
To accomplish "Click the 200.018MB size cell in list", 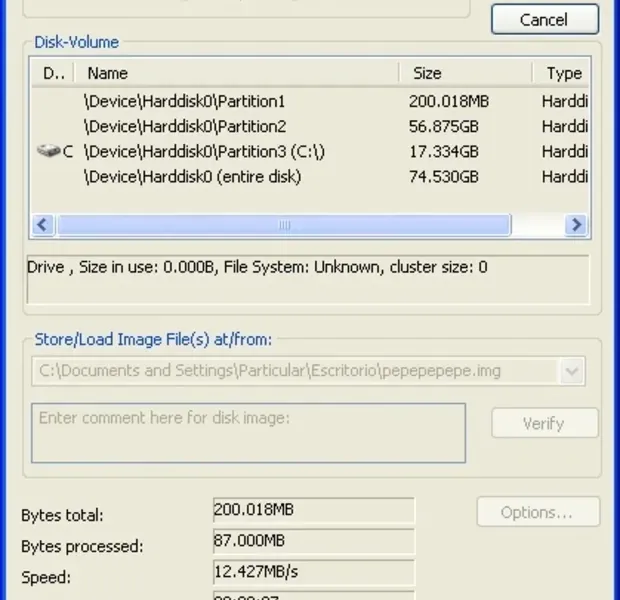I will point(449,102).
